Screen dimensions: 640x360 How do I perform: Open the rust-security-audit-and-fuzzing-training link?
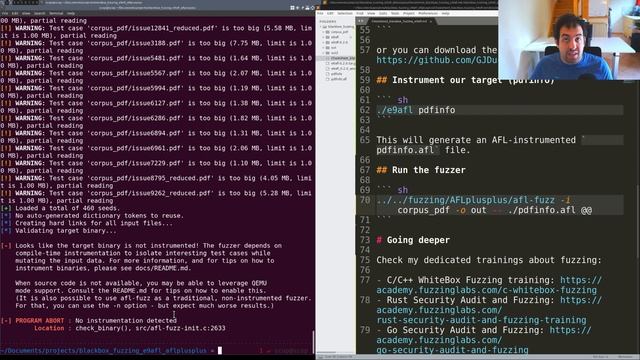tap(481, 320)
